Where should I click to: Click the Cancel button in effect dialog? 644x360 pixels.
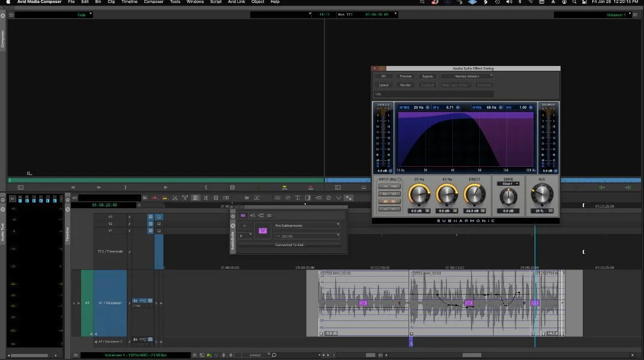(x=384, y=85)
